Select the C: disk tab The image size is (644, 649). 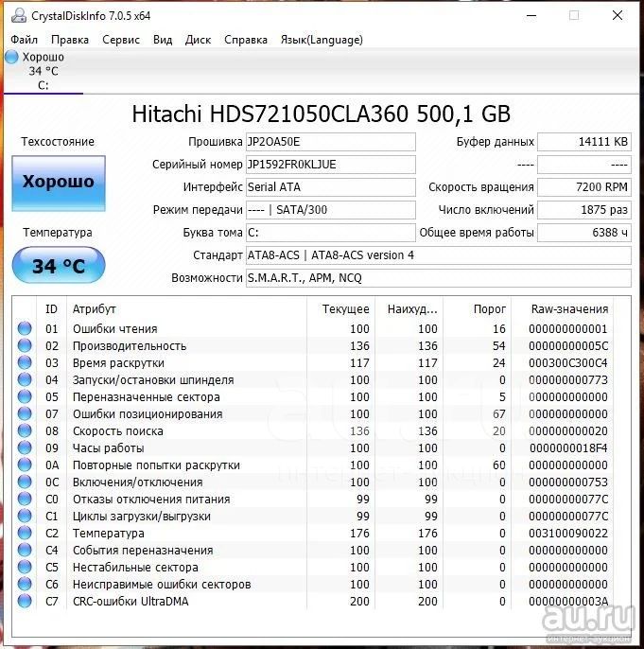43,71
